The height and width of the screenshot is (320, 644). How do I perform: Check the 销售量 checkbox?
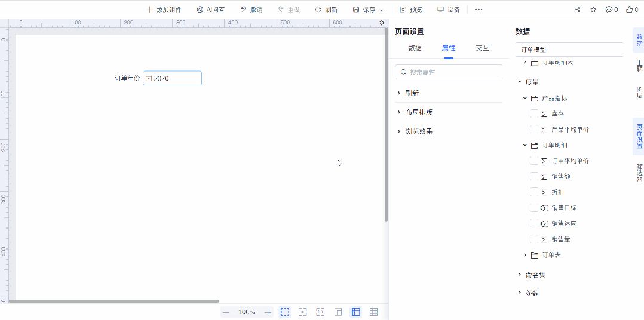click(534, 239)
